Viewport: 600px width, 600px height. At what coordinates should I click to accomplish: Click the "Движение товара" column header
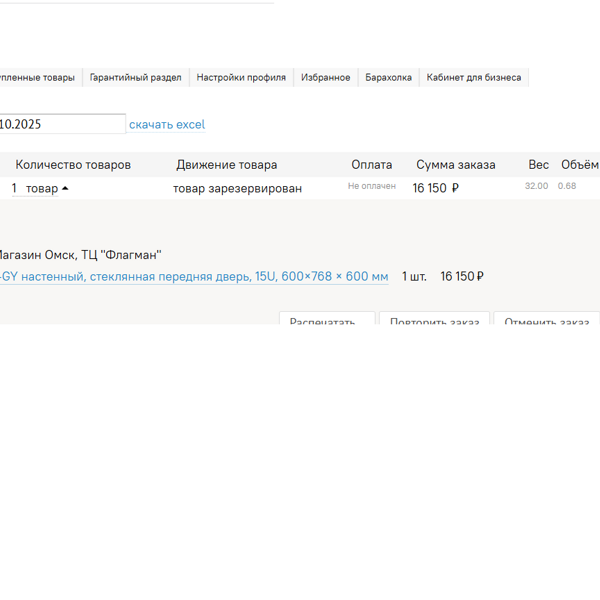point(227,165)
